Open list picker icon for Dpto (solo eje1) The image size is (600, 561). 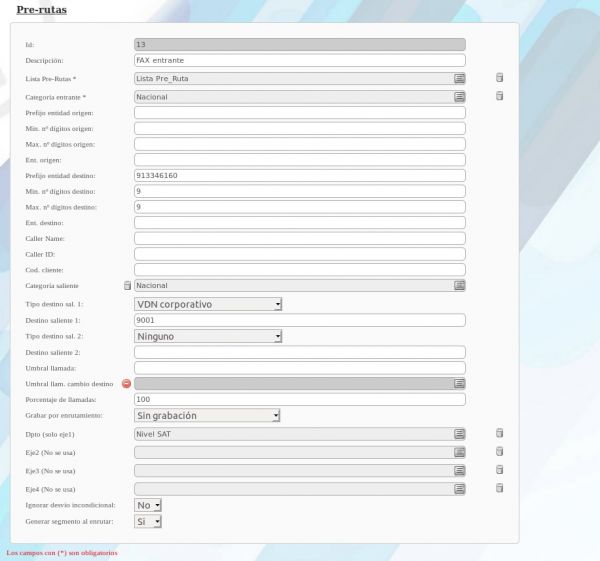click(x=459, y=434)
